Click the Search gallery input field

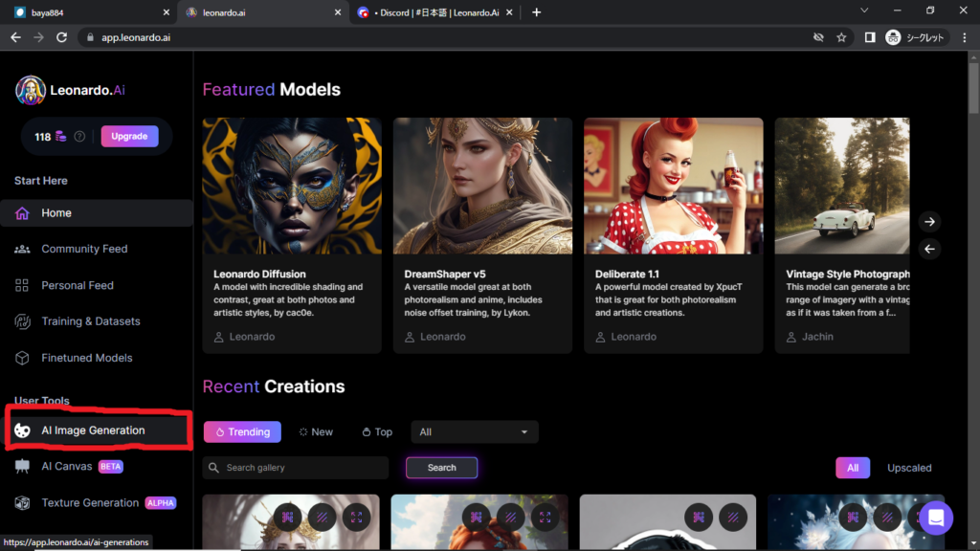[297, 468]
